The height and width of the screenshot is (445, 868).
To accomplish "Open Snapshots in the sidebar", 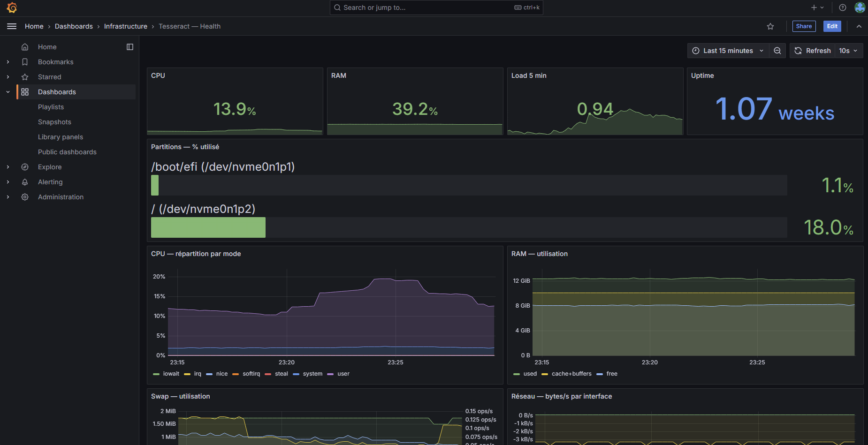I will 54,122.
